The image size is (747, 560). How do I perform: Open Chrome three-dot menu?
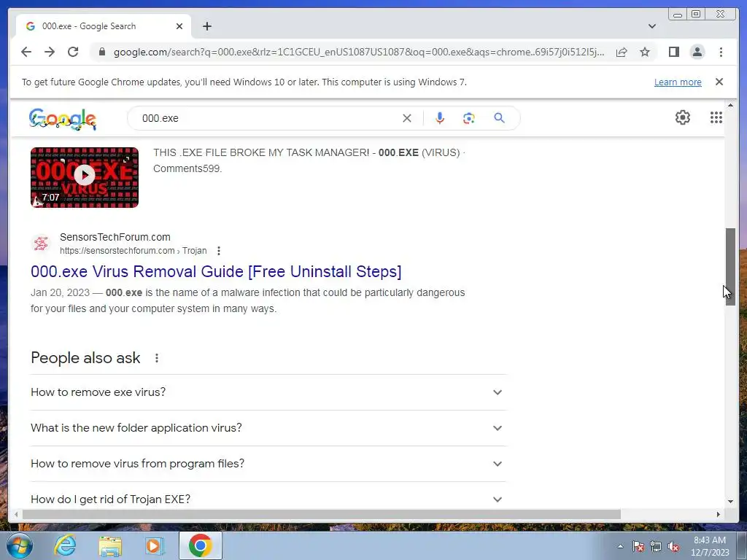(721, 52)
